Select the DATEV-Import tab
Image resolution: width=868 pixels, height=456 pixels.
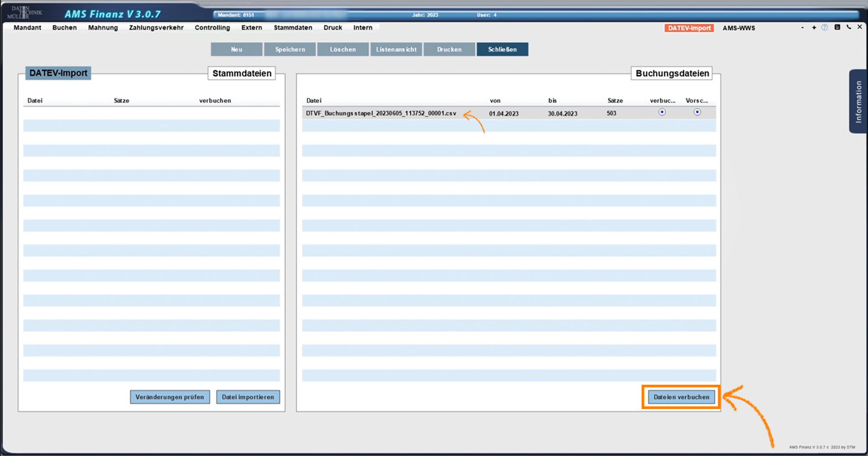[689, 28]
